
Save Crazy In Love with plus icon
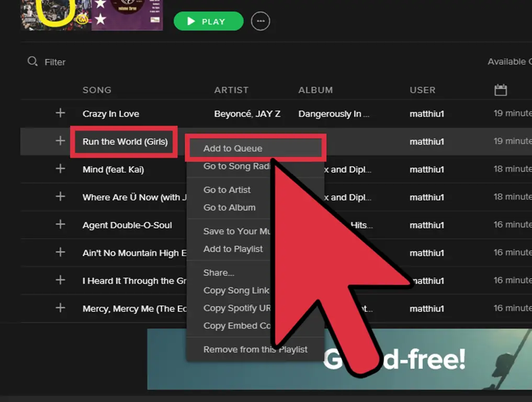60,113
